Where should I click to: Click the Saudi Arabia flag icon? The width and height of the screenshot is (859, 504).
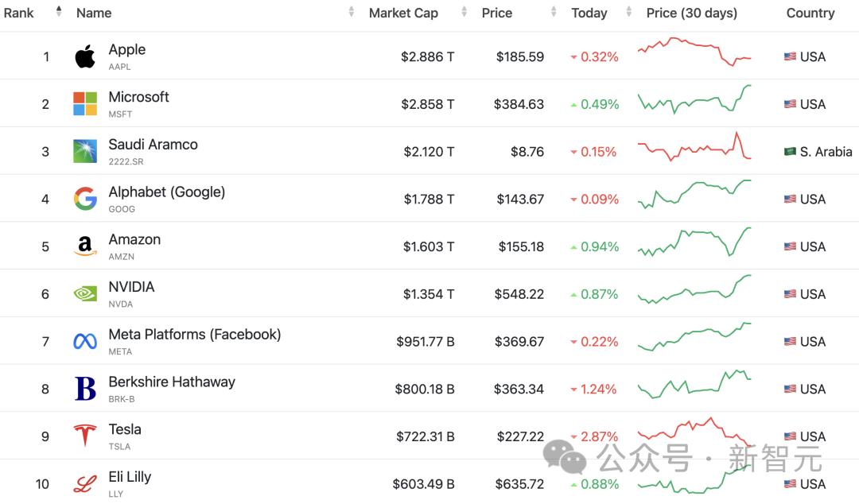(x=790, y=151)
